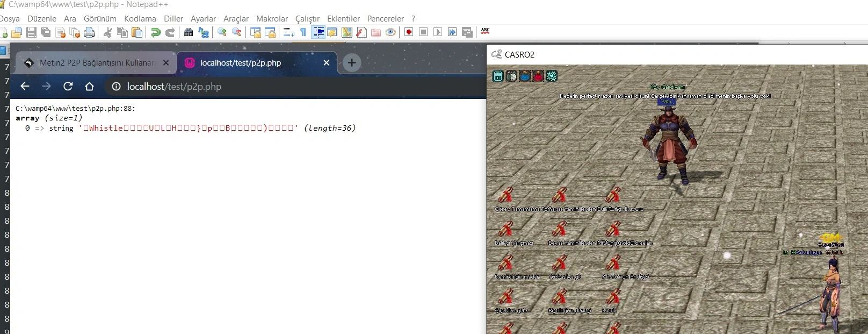Open the Demirci için maden quest scroll
The width and height of the screenshot is (868, 334).
click(x=505, y=262)
